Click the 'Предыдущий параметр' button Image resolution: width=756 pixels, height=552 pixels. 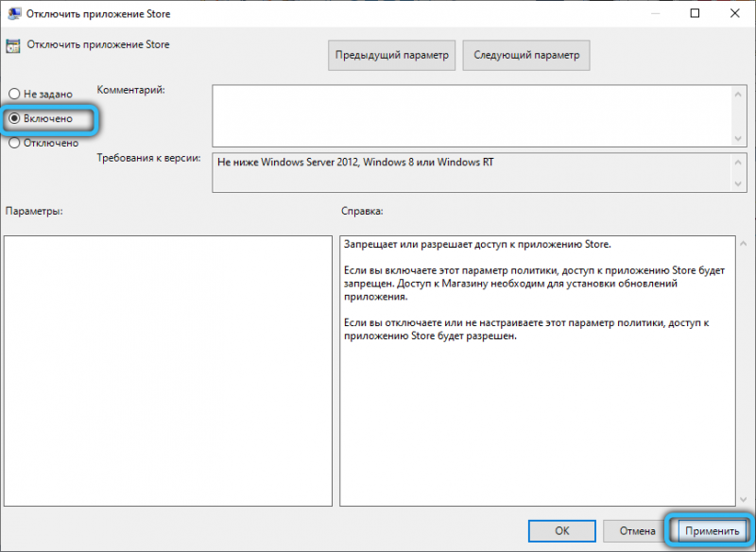pos(391,55)
